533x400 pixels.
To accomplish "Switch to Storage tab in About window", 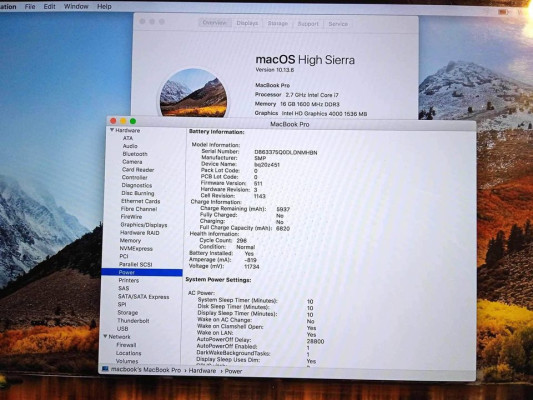I will click(278, 23).
